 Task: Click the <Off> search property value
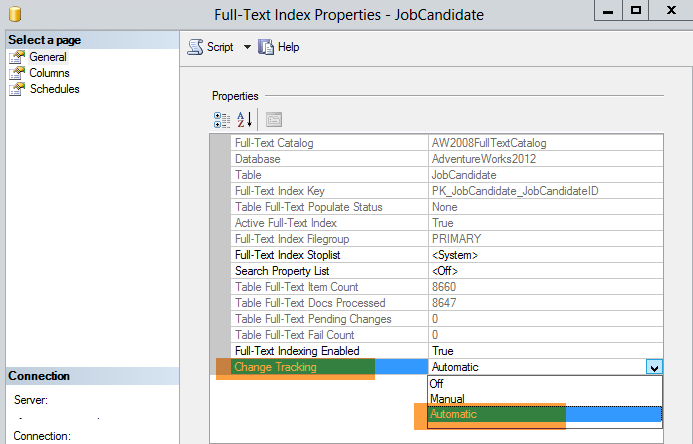click(445, 271)
